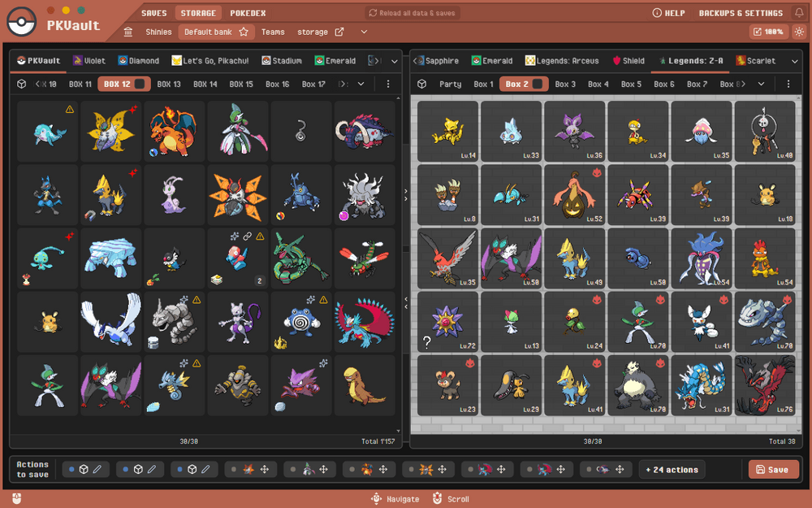The height and width of the screenshot is (508, 812).
Task: Open storage in external window icon
Action: [339, 33]
